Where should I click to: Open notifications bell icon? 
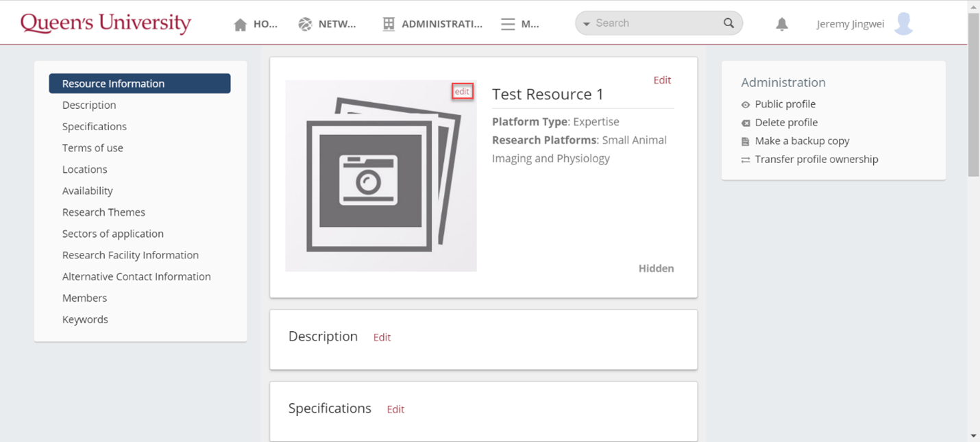coord(781,25)
